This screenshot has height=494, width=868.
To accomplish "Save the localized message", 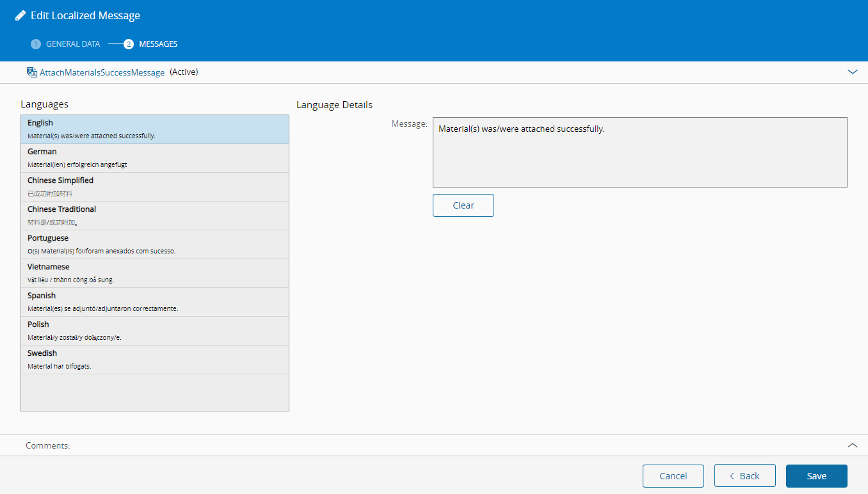I will point(816,476).
